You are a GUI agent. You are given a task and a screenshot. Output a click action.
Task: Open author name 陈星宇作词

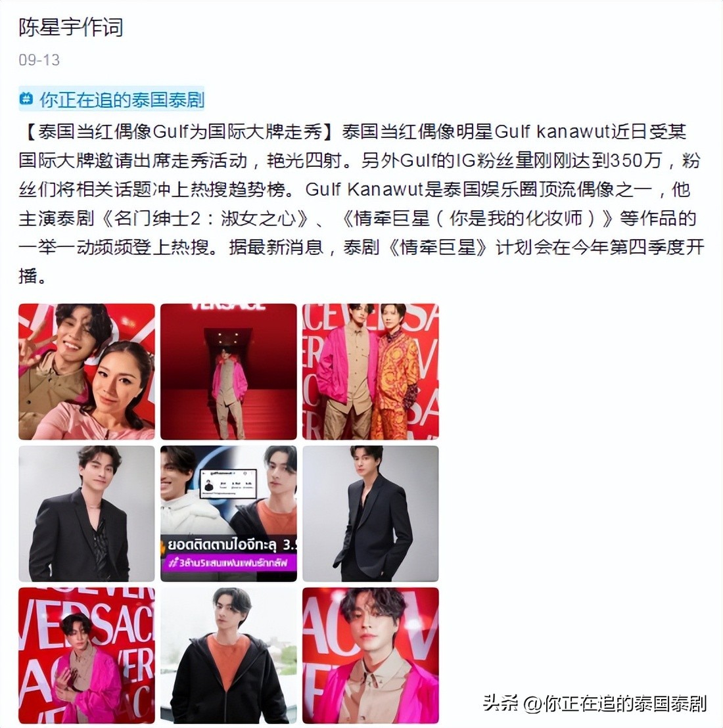coord(71,27)
